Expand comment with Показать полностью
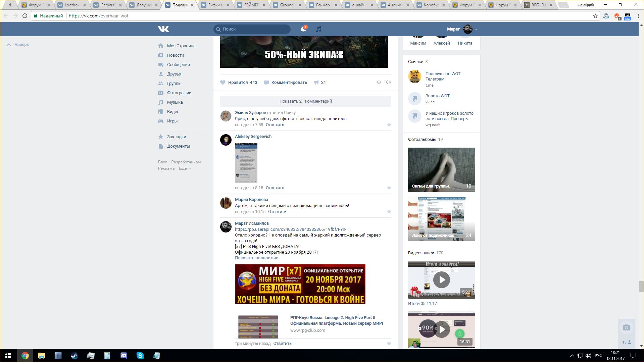The width and height of the screenshot is (644, 362). (258, 258)
